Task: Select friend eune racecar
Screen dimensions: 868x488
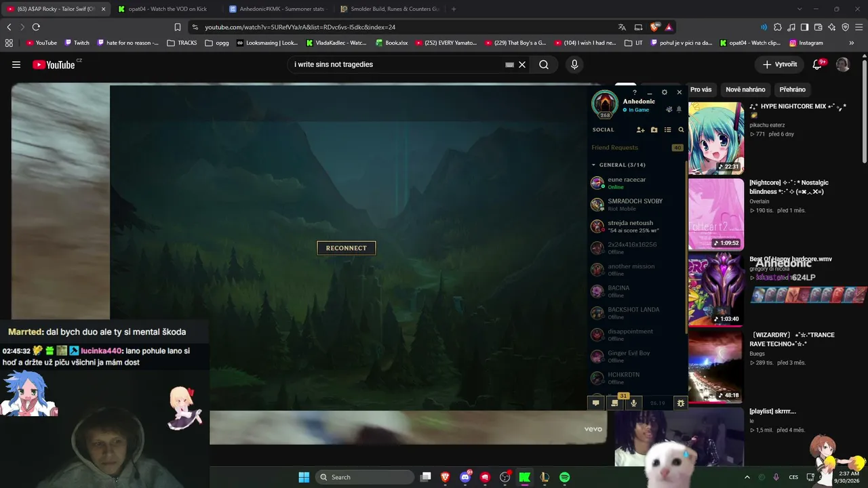Action: tap(637, 183)
